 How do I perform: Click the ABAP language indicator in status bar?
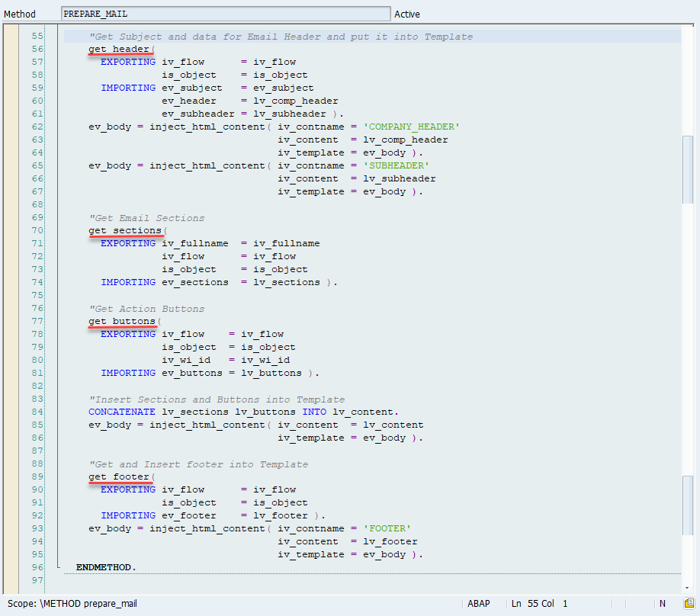pos(479,604)
